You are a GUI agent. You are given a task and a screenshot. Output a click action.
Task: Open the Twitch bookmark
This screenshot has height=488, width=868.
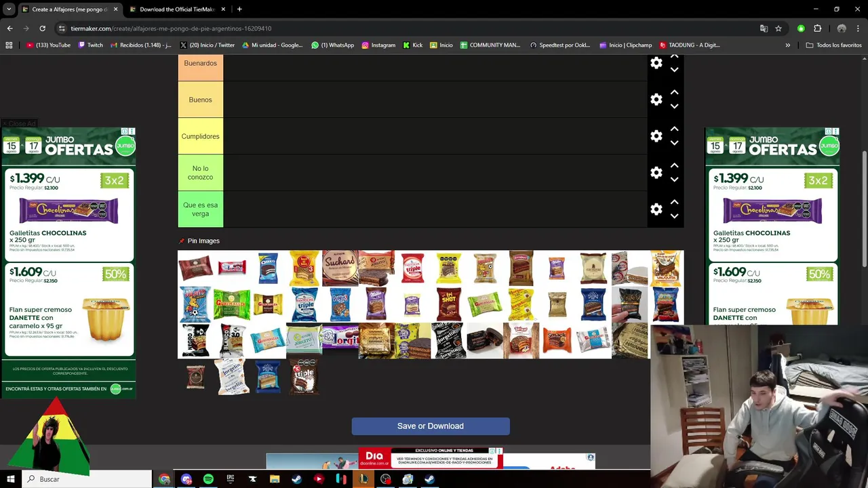pos(90,45)
